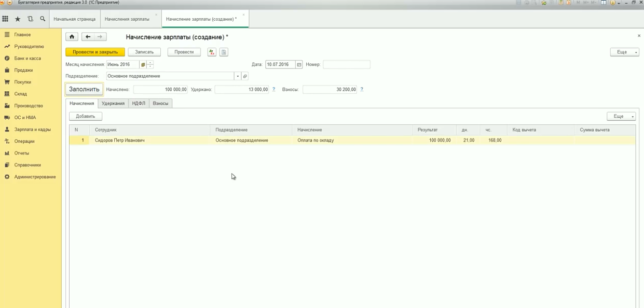This screenshot has width=644, height=308.
Task: Open the sections menu grid icon
Action: (5, 19)
